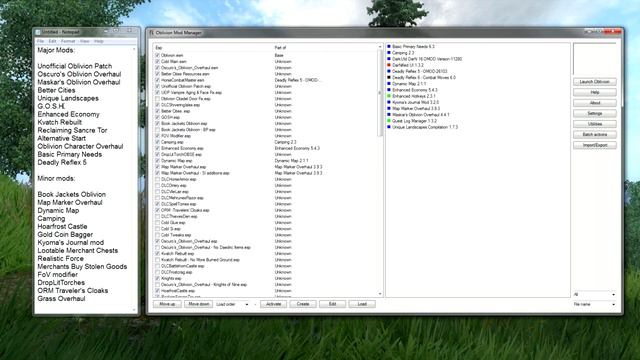Click the Move down button
640x360 pixels.
pos(198,304)
